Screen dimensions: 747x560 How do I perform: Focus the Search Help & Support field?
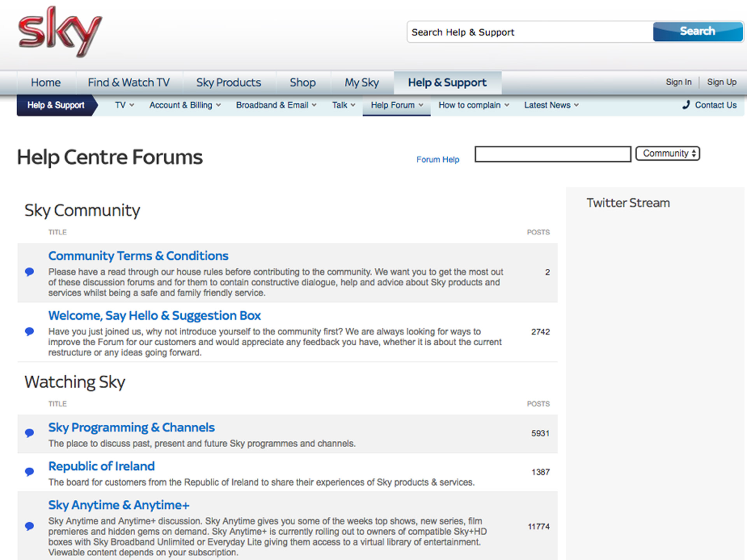tap(529, 32)
